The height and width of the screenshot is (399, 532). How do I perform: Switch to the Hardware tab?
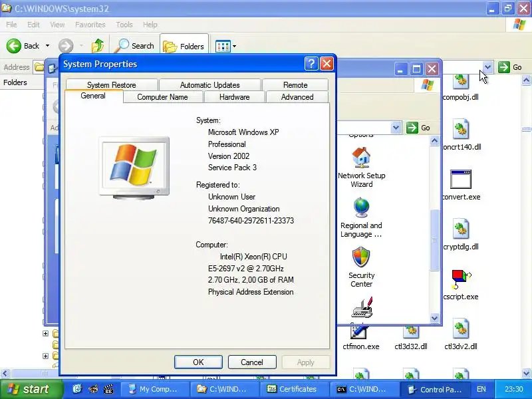[x=235, y=97]
